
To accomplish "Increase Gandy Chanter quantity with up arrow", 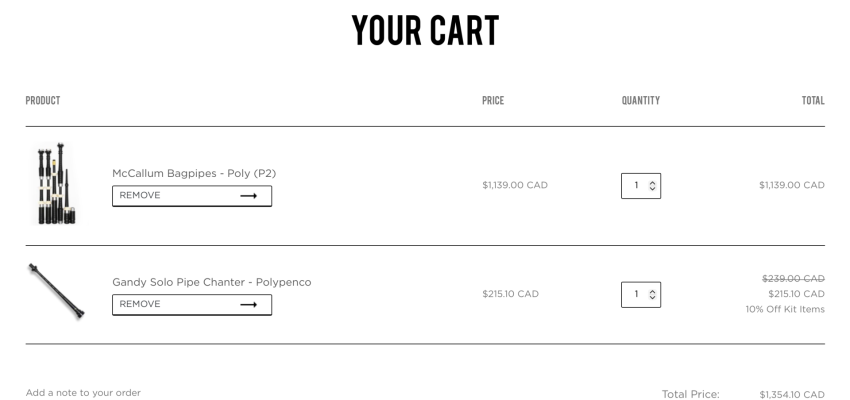I will [x=653, y=291].
